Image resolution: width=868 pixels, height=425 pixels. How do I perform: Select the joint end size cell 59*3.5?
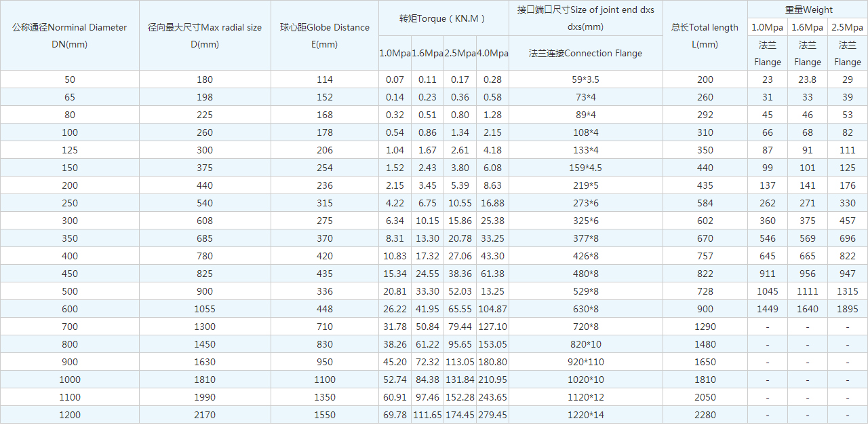pos(585,79)
